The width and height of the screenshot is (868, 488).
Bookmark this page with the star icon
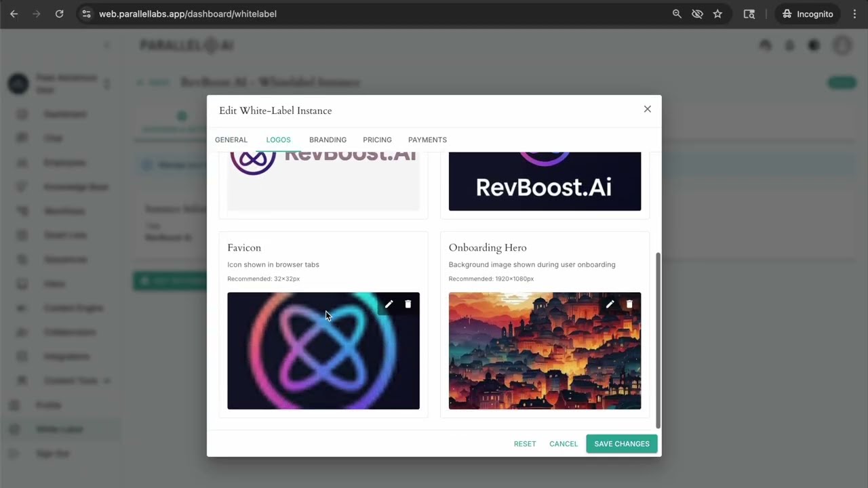(x=717, y=14)
